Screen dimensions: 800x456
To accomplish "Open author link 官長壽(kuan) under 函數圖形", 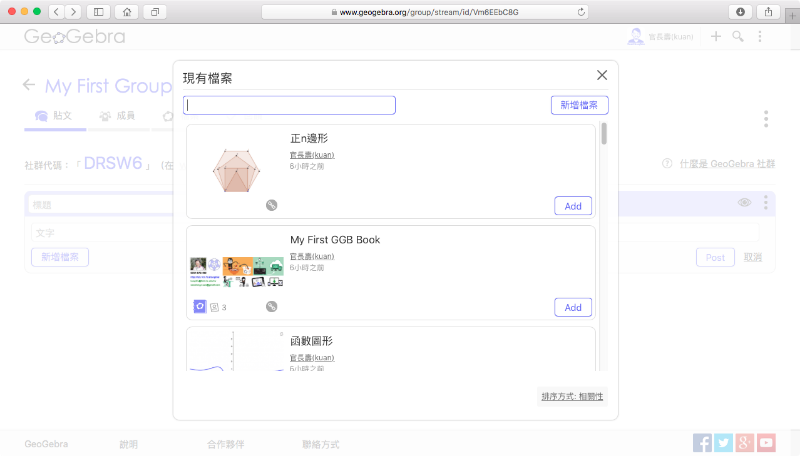I will (312, 358).
